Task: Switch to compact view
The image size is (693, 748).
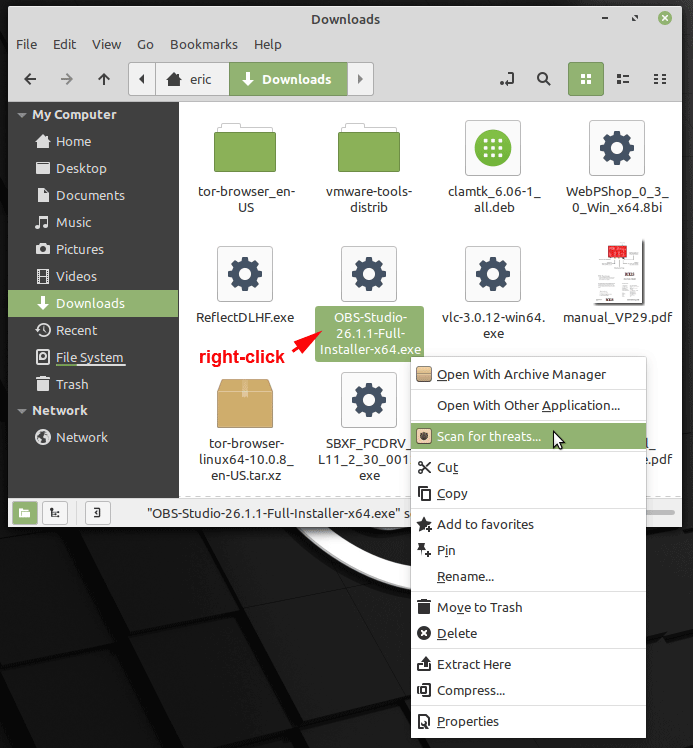Action: pyautogui.click(x=660, y=79)
